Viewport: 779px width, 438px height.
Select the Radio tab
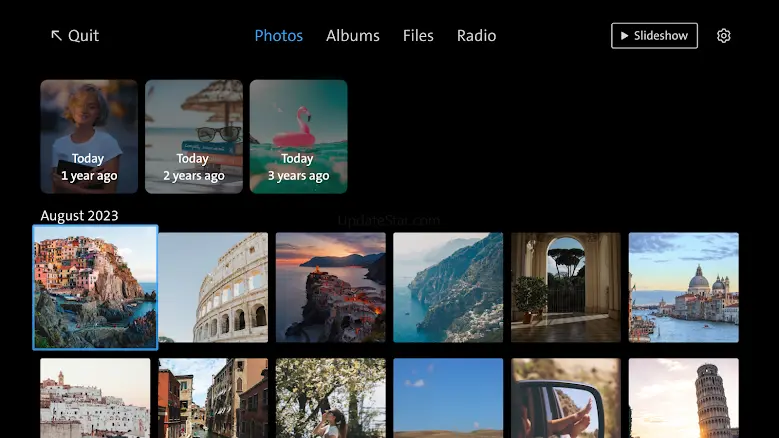tap(476, 36)
